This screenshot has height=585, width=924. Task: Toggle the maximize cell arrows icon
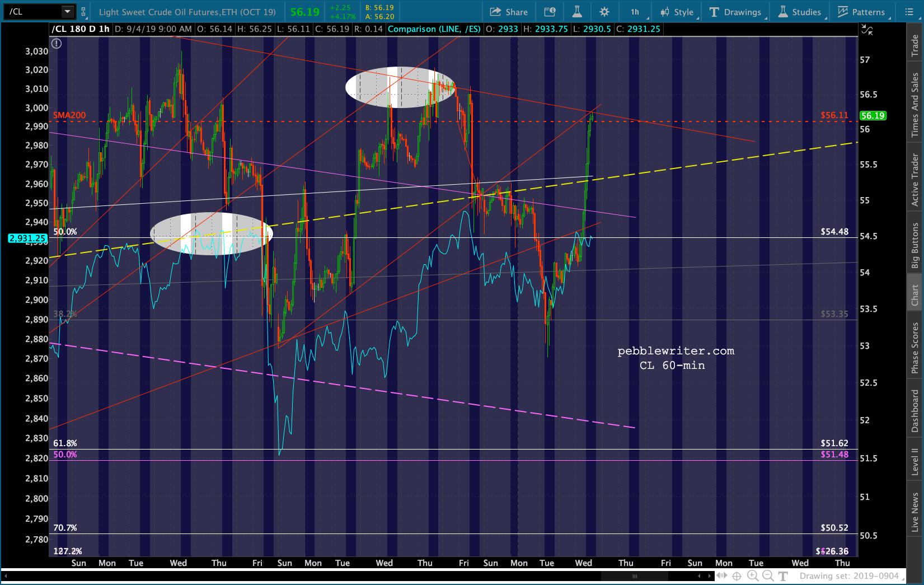pyautogui.click(x=867, y=30)
